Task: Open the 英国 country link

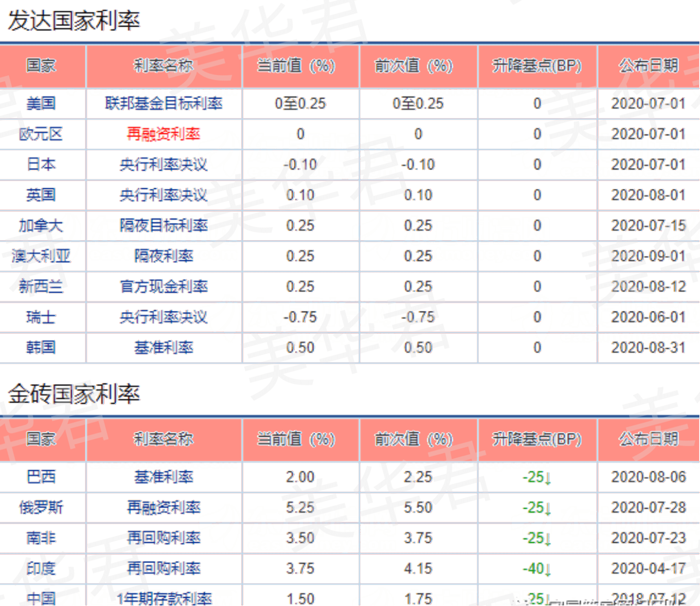Action: click(41, 195)
